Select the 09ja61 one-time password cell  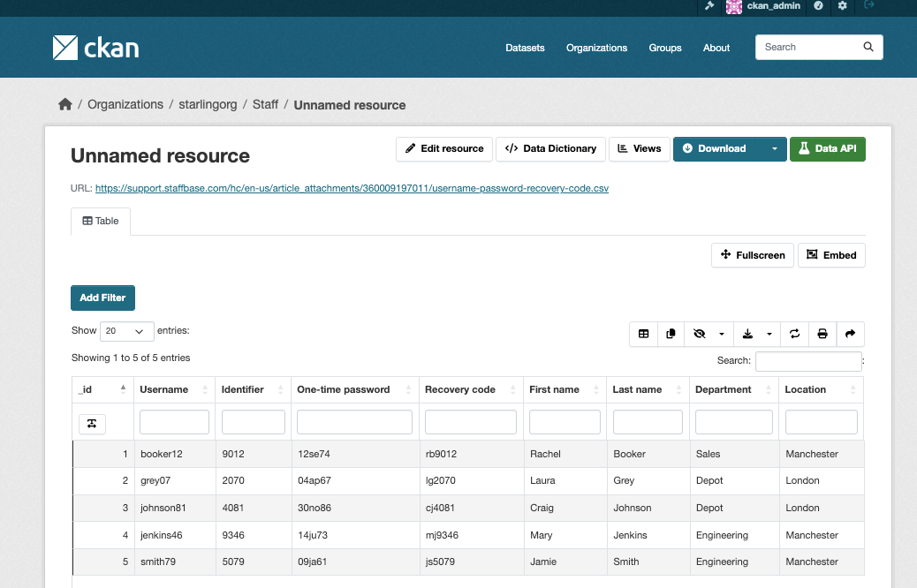355,562
